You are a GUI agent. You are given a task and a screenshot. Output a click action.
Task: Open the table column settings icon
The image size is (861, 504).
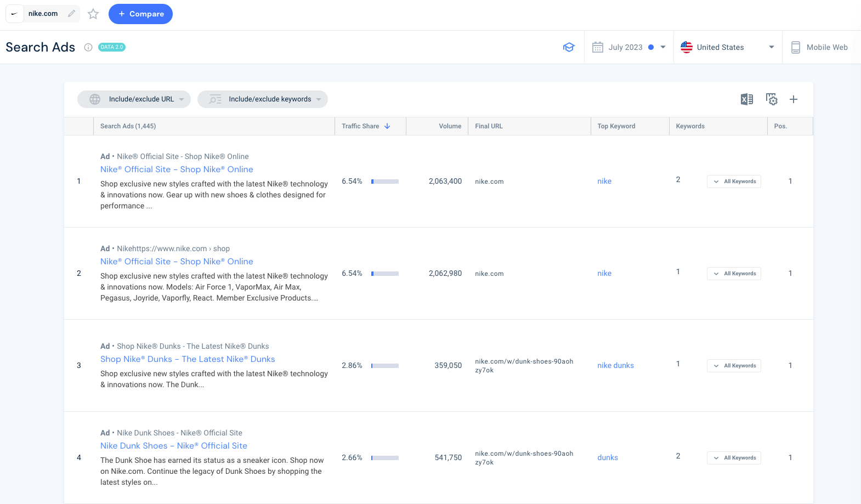coord(772,99)
